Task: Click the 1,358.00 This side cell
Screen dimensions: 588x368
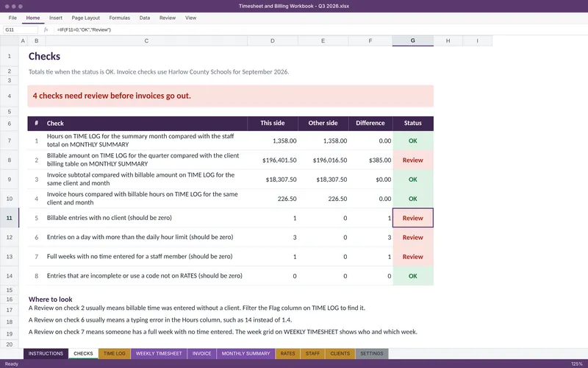Action: [x=273, y=141]
